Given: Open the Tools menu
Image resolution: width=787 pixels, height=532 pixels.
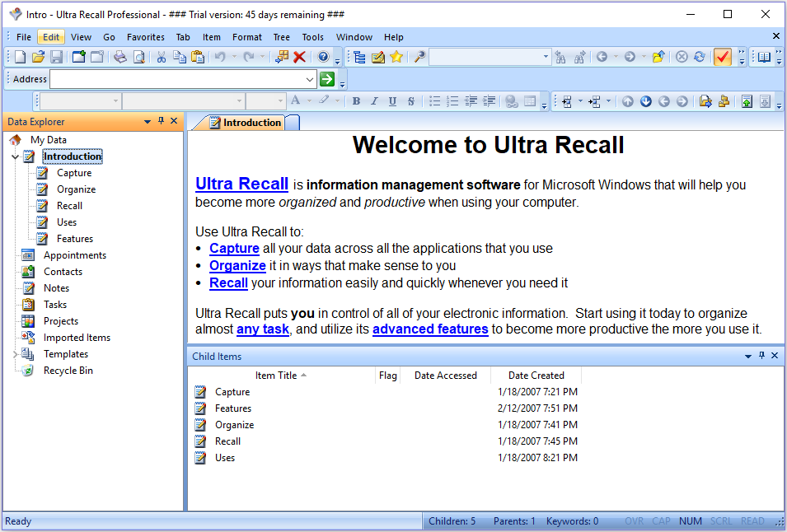Looking at the screenshot, I should (312, 37).
